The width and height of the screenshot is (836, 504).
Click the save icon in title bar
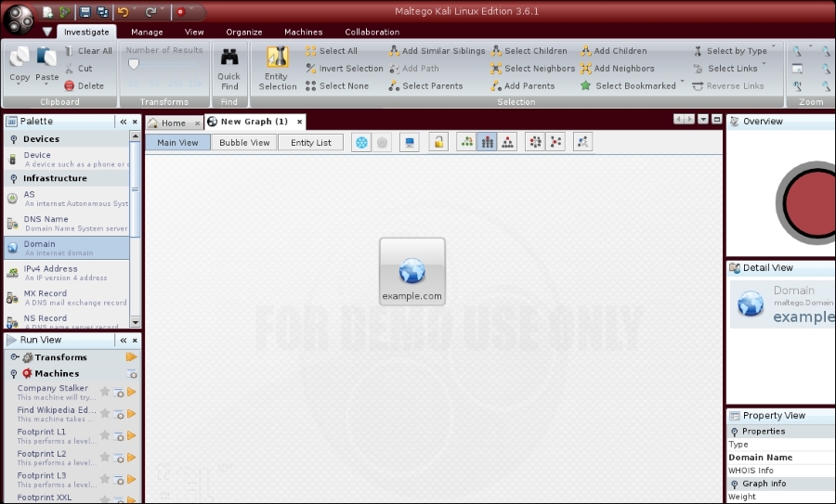[85, 12]
